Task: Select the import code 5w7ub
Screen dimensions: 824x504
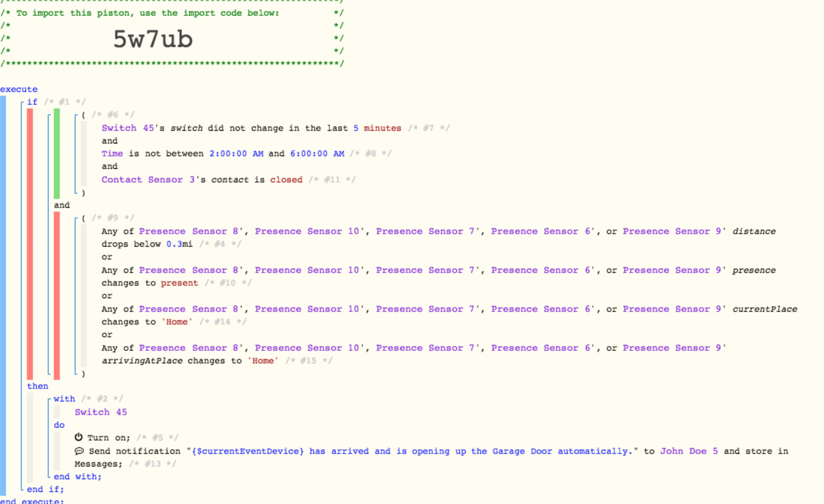Action: [153, 39]
